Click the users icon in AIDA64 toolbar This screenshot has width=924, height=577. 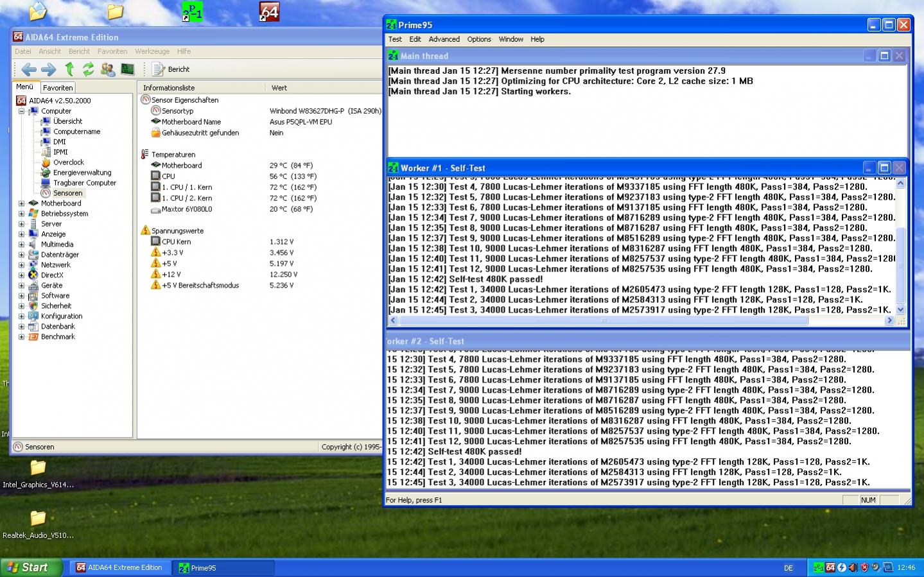point(108,69)
